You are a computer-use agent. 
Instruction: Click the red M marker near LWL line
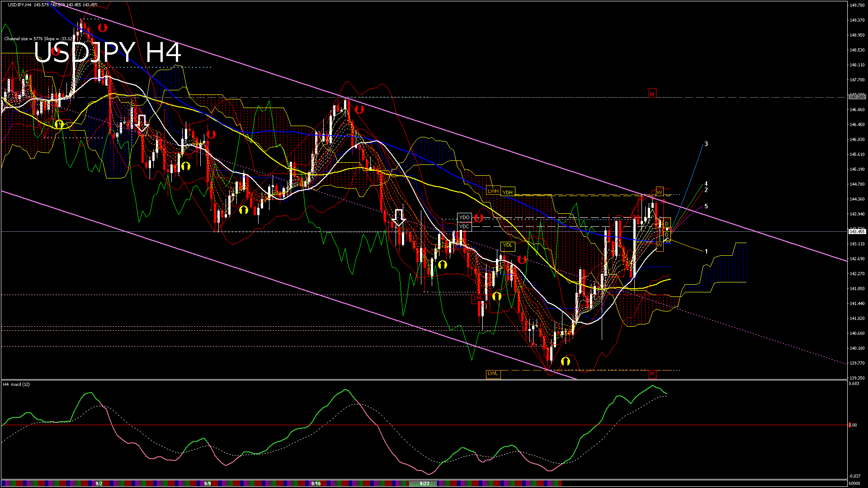tap(652, 374)
